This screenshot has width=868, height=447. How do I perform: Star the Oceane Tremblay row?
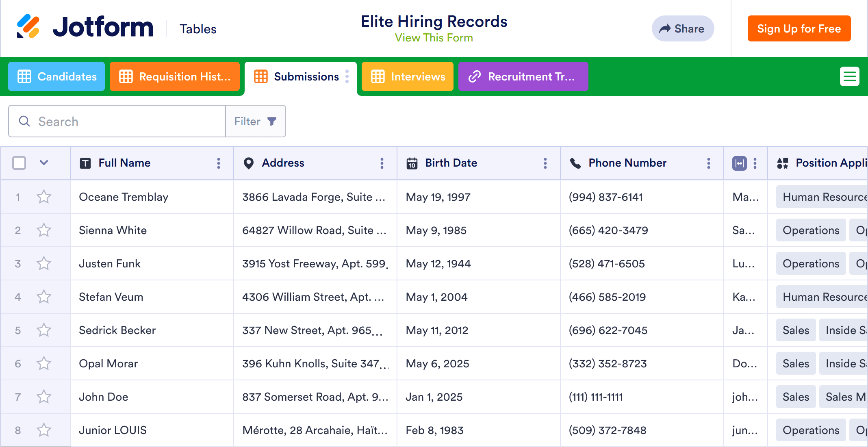(x=44, y=197)
